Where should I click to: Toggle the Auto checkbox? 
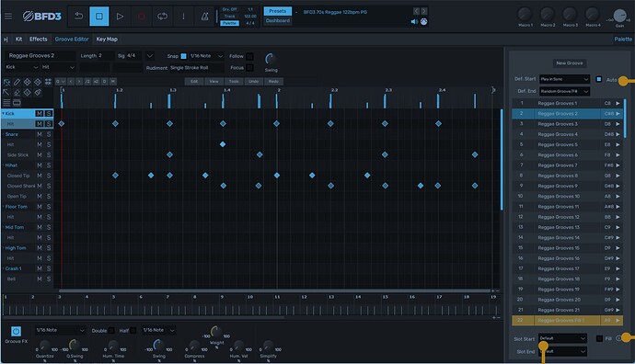pos(599,79)
